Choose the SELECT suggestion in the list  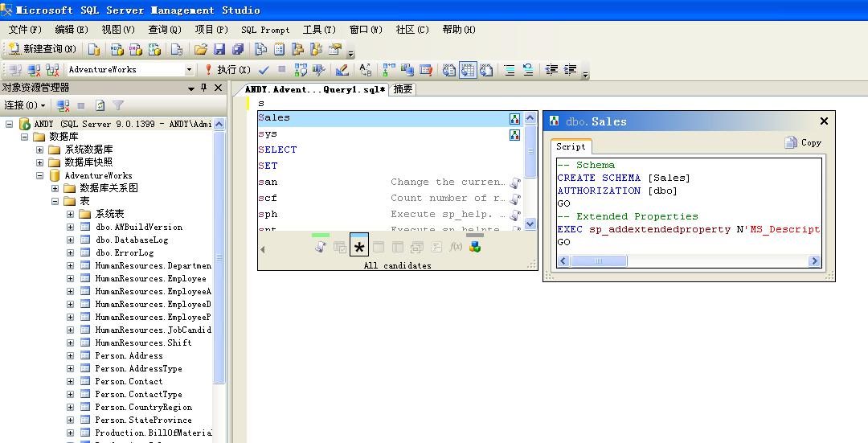click(390, 150)
